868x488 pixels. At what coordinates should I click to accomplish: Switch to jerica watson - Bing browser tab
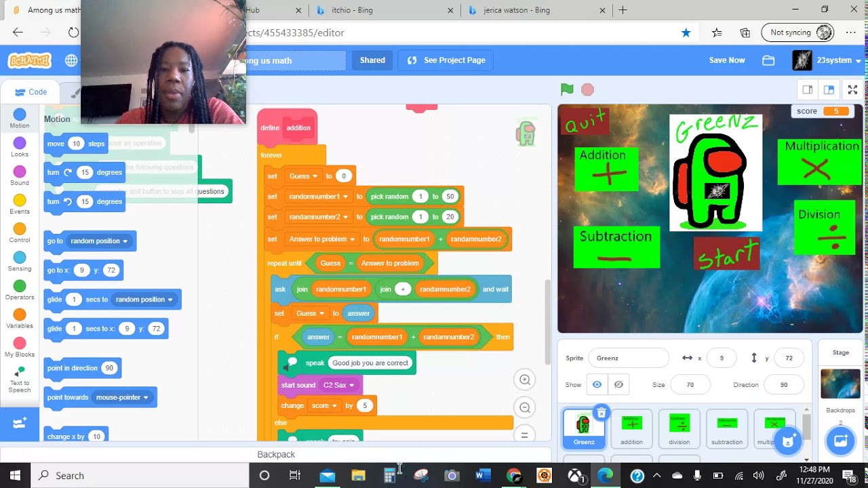(x=536, y=10)
